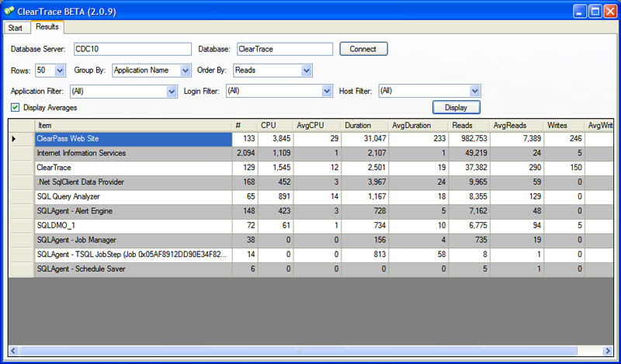Viewport: 621px width, 364px height.
Task: Click the horizontal scrollbar right arrow
Action: tap(608, 351)
